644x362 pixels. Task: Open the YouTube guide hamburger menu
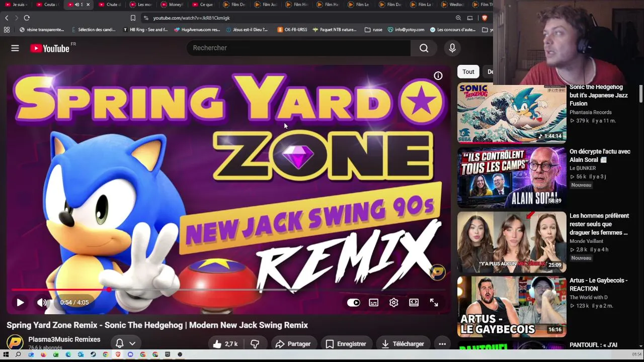click(x=15, y=48)
